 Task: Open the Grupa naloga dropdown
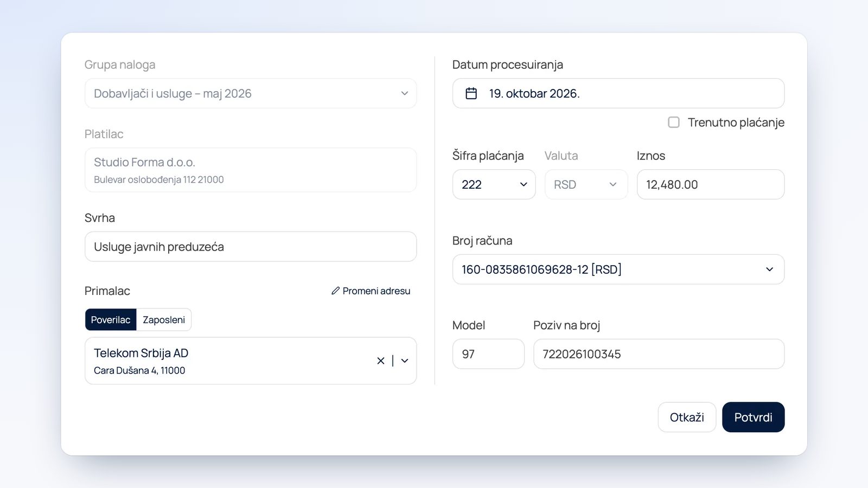click(x=251, y=93)
